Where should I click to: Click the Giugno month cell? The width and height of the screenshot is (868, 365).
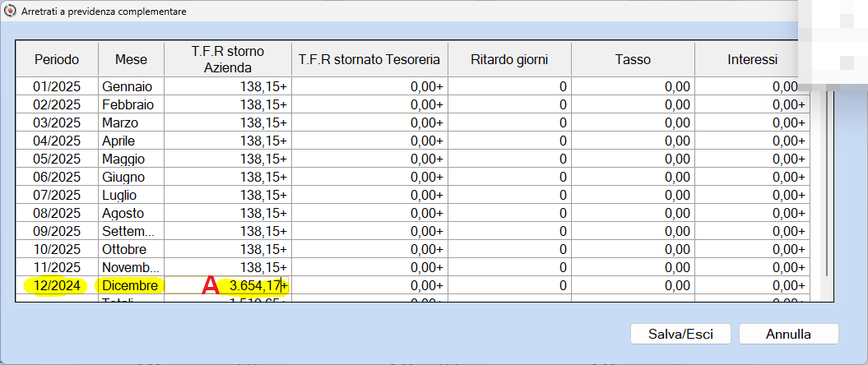coord(131,177)
